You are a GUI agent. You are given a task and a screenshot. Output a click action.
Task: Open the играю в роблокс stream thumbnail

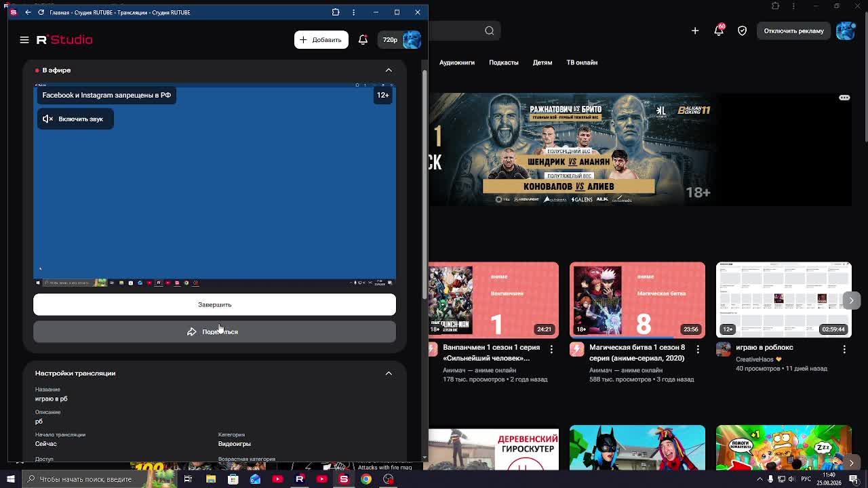coord(784,300)
